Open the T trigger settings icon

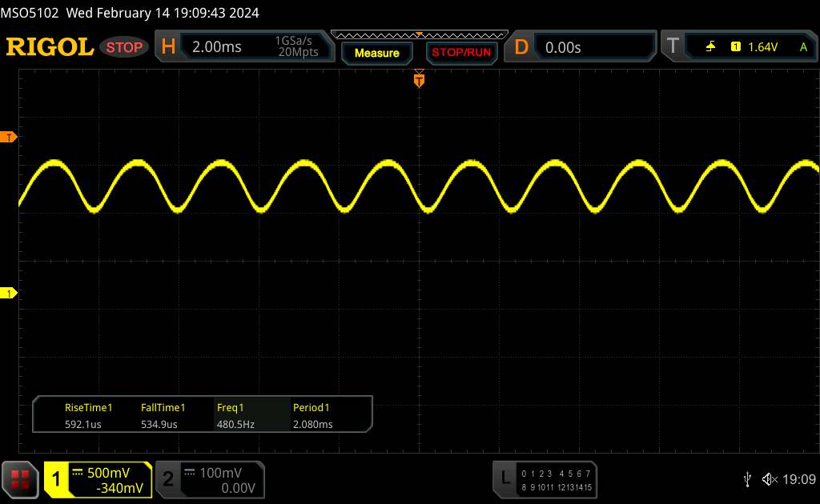[673, 47]
